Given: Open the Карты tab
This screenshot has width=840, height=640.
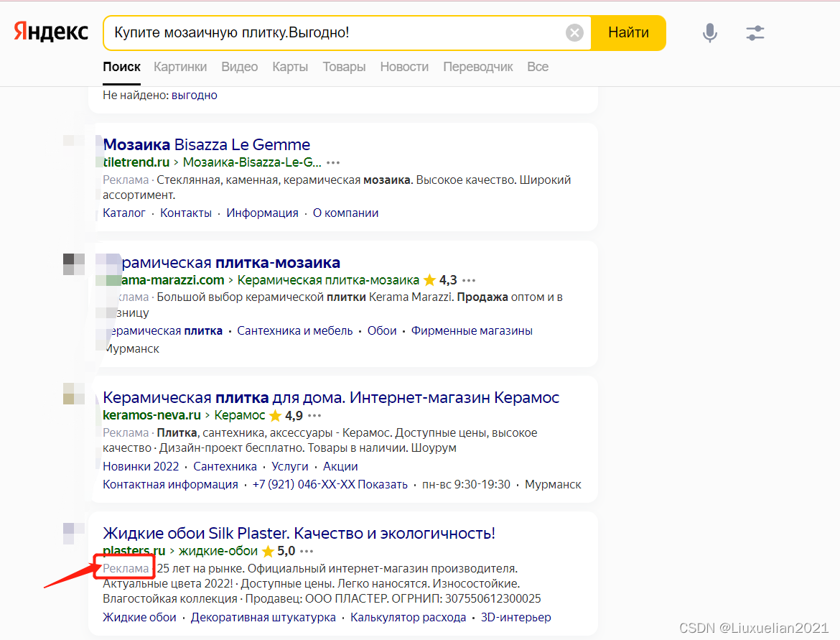Looking at the screenshot, I should 290,67.
